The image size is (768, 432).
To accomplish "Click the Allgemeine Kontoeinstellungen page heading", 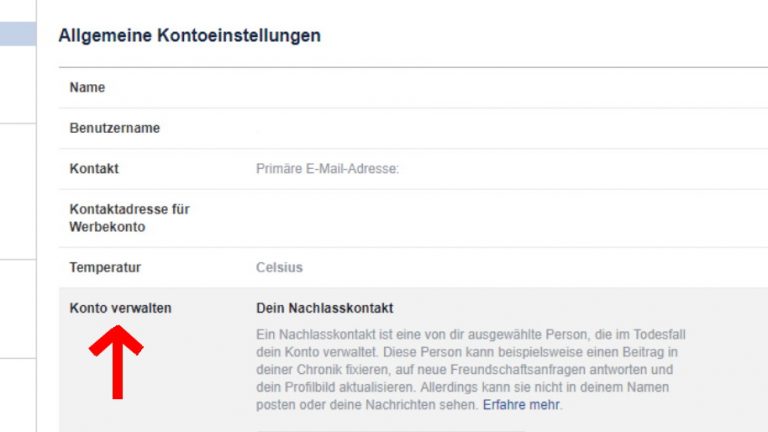I will pyautogui.click(x=190, y=36).
